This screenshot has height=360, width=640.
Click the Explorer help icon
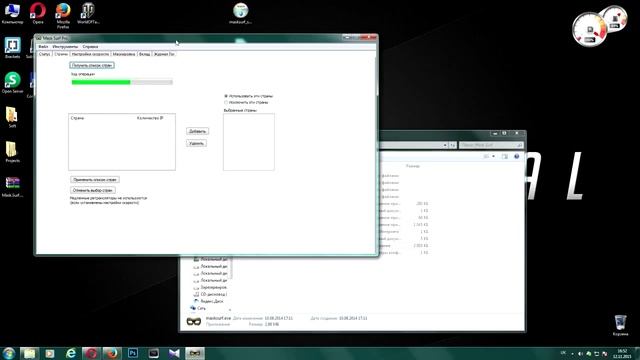517,156
